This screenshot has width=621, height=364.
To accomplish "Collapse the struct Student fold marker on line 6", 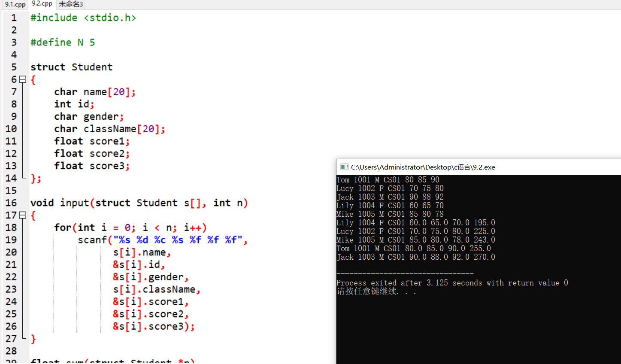I will (23, 79).
